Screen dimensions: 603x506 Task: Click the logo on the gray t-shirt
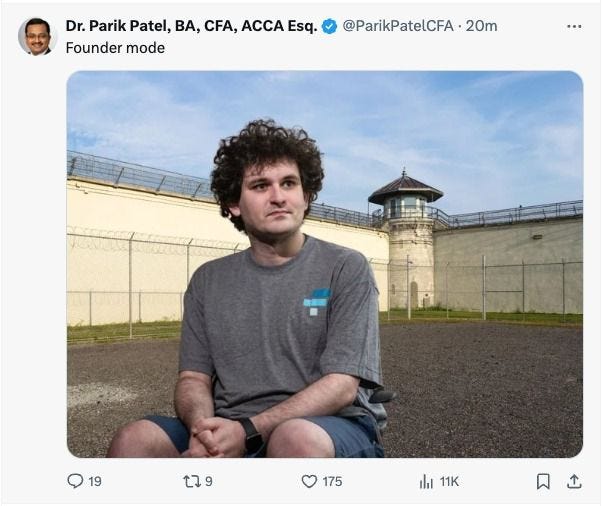317,302
